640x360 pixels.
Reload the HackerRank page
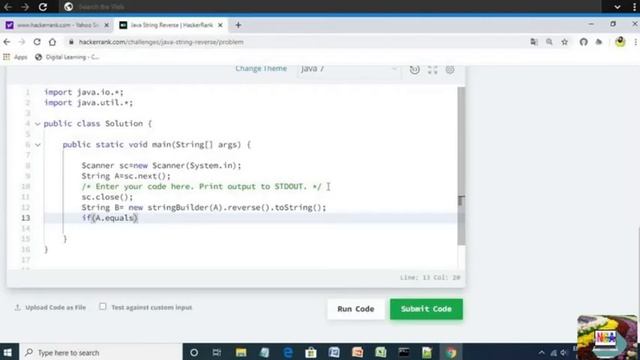37,42
